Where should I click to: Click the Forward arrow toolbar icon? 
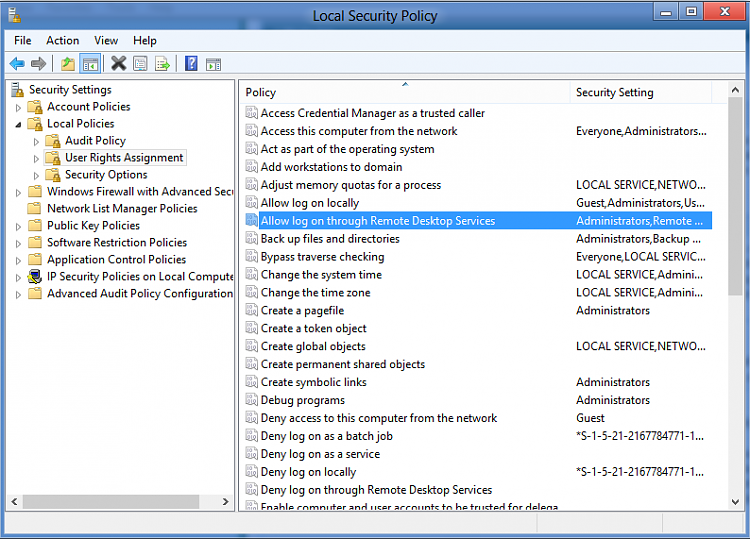[38, 63]
